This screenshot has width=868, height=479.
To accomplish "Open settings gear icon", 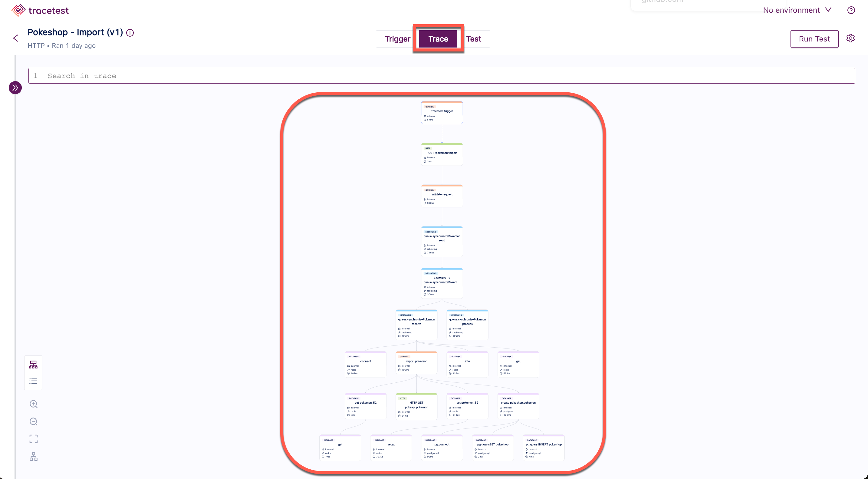I will (850, 38).
